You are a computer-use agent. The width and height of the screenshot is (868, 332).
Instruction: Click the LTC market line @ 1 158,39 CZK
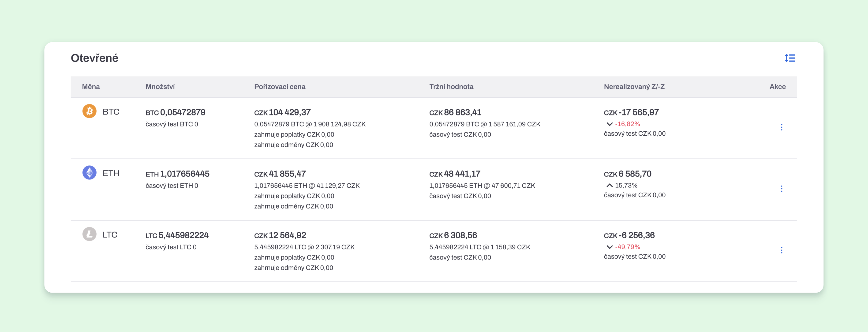click(479, 247)
